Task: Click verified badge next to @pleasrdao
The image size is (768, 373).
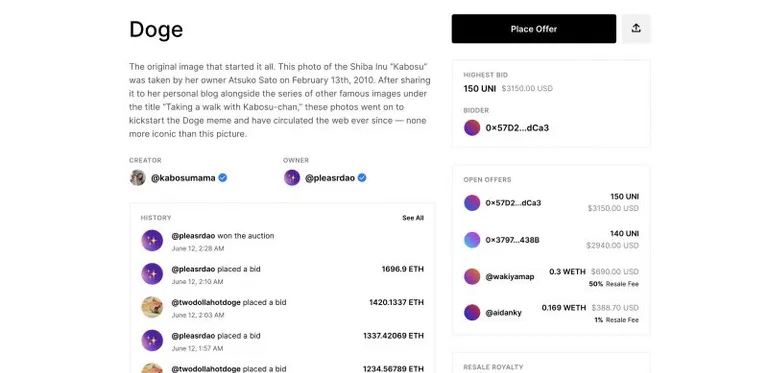Action: [362, 178]
